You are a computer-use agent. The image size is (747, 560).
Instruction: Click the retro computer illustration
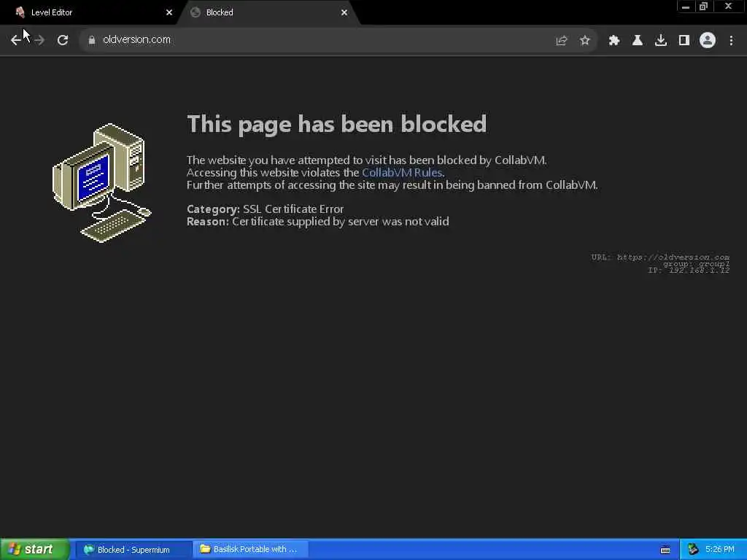coord(101,183)
